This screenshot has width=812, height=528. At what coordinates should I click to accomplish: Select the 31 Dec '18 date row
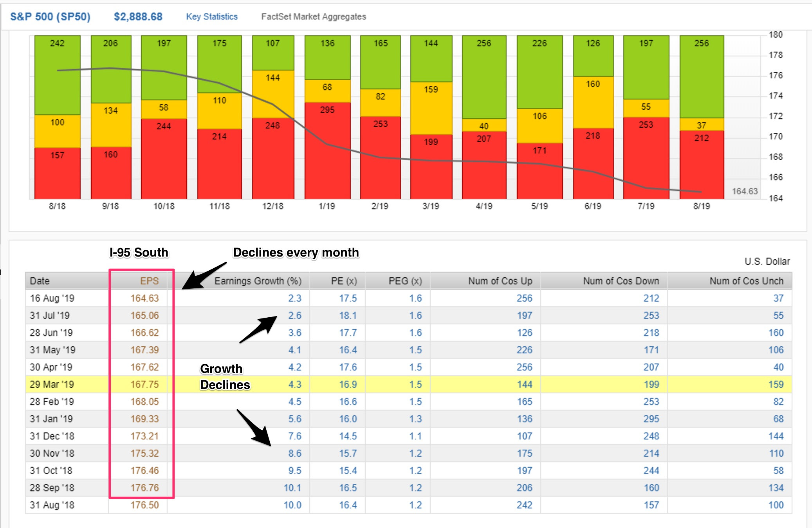click(x=408, y=436)
